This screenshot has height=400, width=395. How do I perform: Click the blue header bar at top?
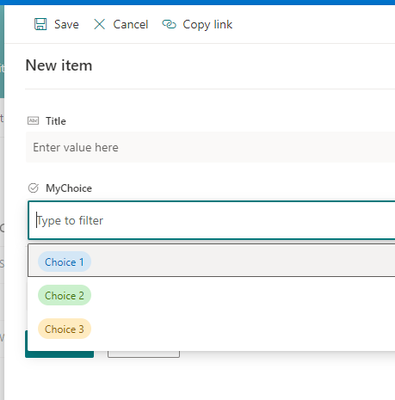(197, 2)
